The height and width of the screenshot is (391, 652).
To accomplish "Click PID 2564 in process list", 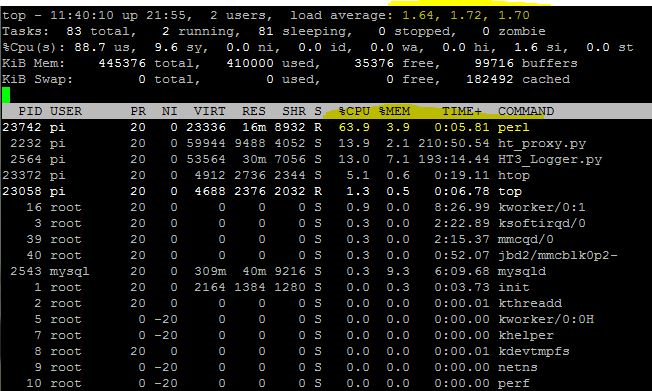I will pyautogui.click(x=26, y=159).
